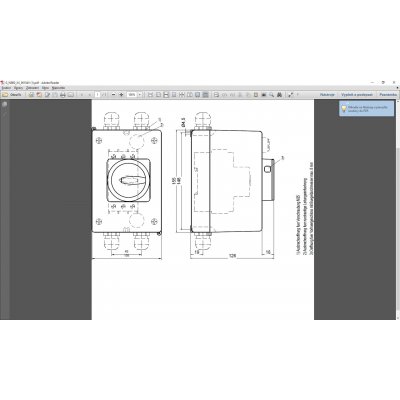Image resolution: width=400 pixels, height=400 pixels.
Task: Click the print icon in toolbar
Action: pos(63,95)
